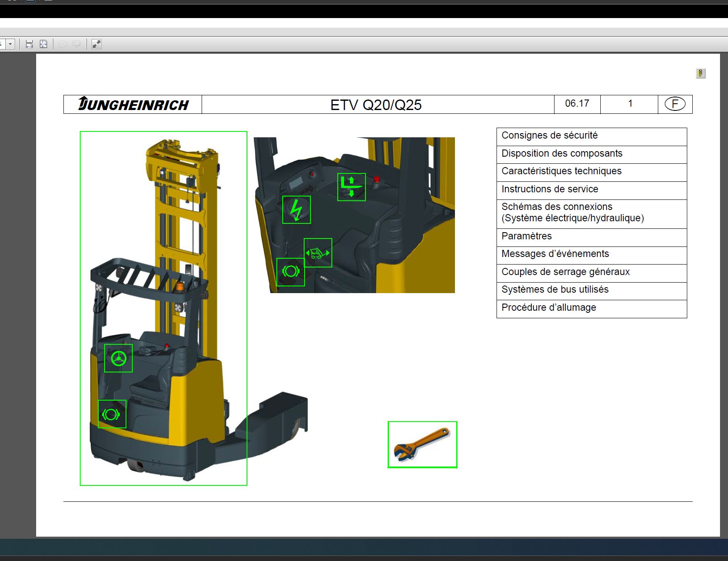Click the orange adjustable wrench icon
728x561 pixels.
point(422,444)
